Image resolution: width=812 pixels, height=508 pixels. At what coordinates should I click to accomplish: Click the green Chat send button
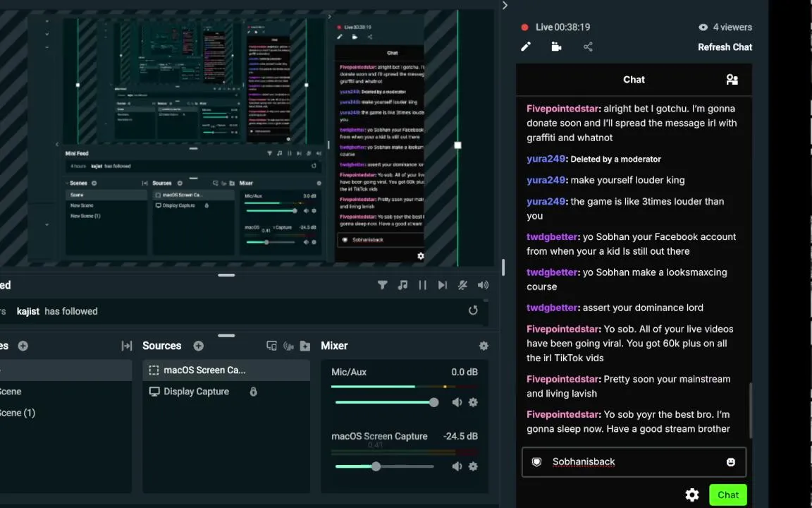[727, 495]
